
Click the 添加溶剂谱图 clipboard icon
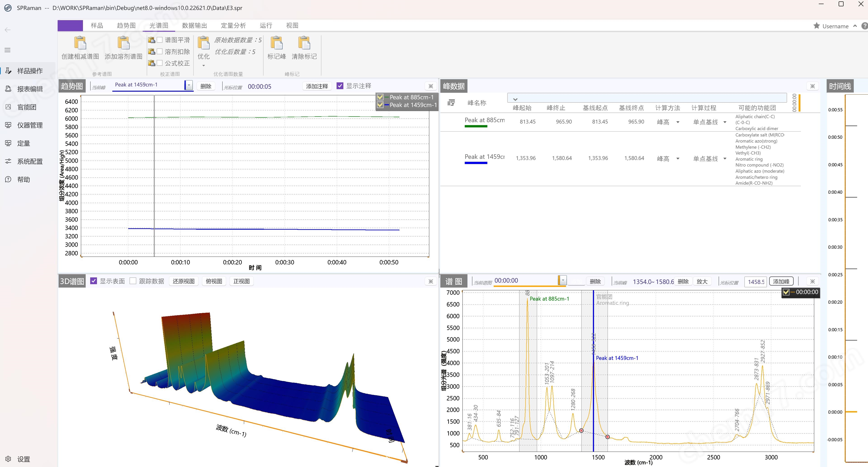point(124,43)
